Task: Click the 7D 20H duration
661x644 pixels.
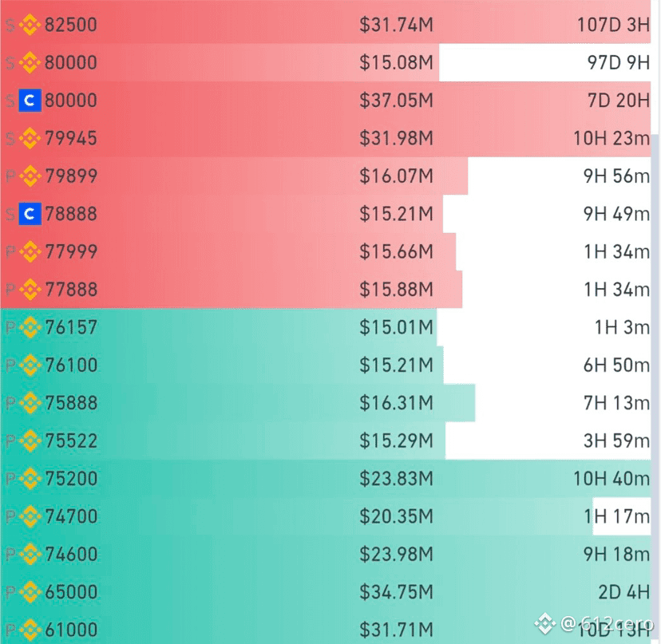Action: click(619, 101)
